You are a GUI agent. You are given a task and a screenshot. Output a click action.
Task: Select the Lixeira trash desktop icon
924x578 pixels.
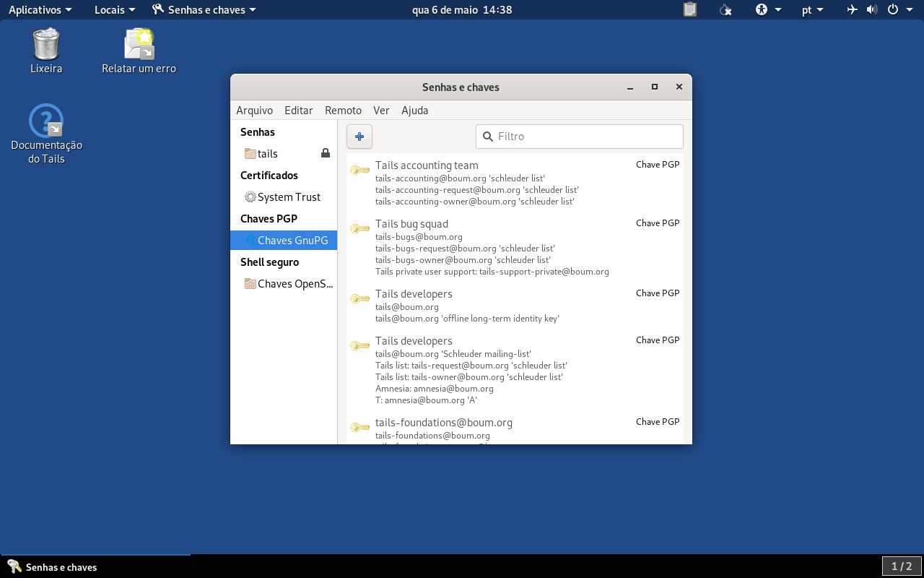pos(46,51)
